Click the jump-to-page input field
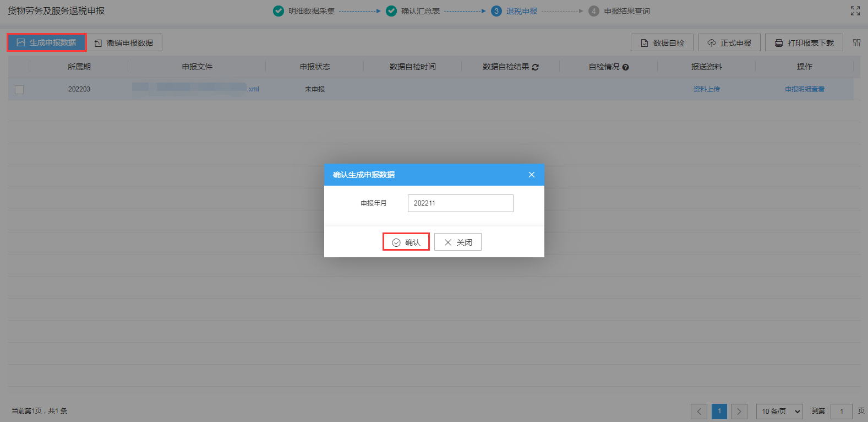The image size is (868, 422). tap(842, 412)
